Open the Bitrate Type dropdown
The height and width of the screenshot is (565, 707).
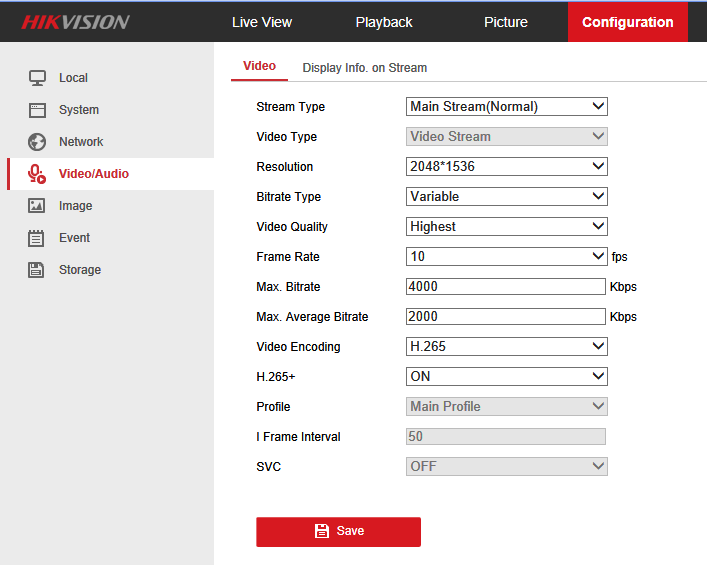pyautogui.click(x=507, y=197)
